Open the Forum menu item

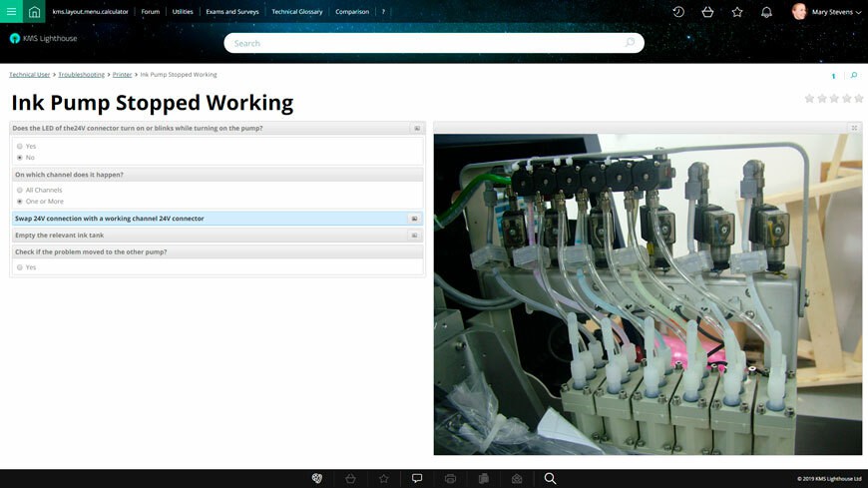click(150, 12)
